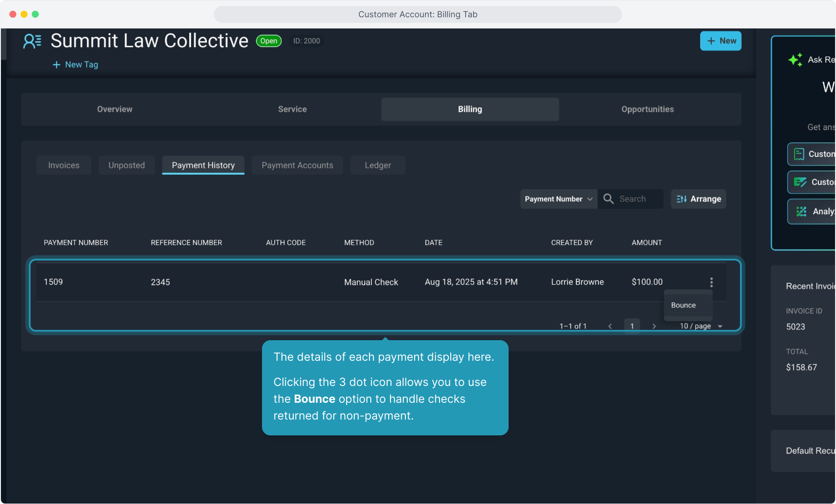Click the customer account icon beside Summit Law Collective
This screenshot has width=836, height=504.
[32, 41]
